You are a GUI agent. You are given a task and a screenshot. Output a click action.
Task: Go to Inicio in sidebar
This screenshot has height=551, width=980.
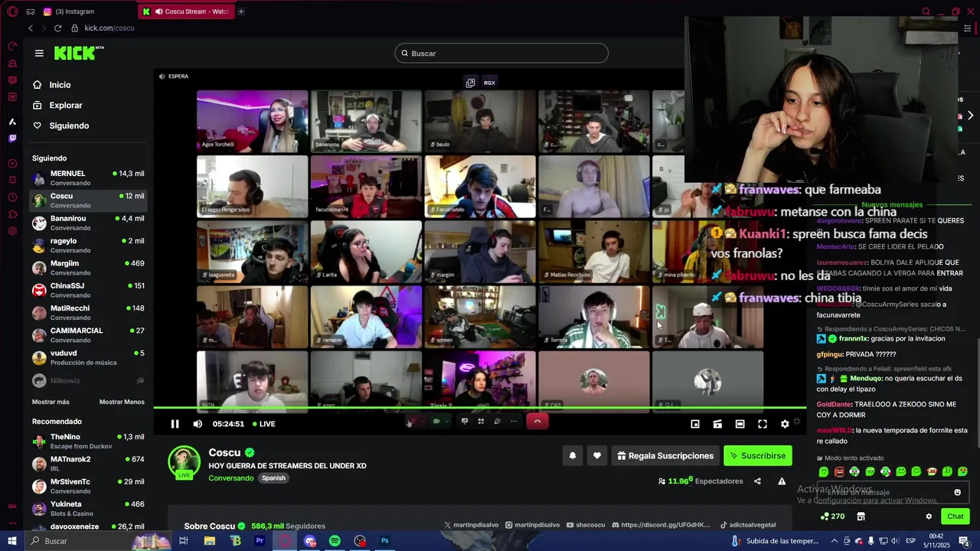pos(60,85)
